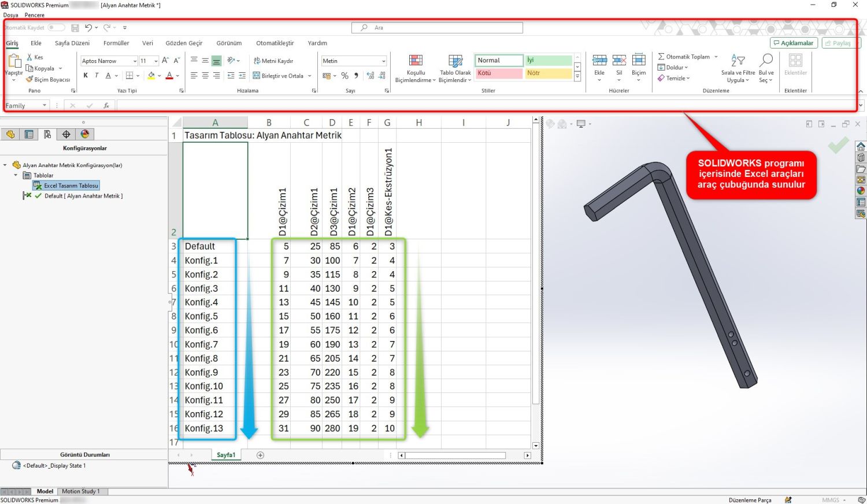
Task: Open the Gözden Geçir ribbon tab
Action: [184, 43]
